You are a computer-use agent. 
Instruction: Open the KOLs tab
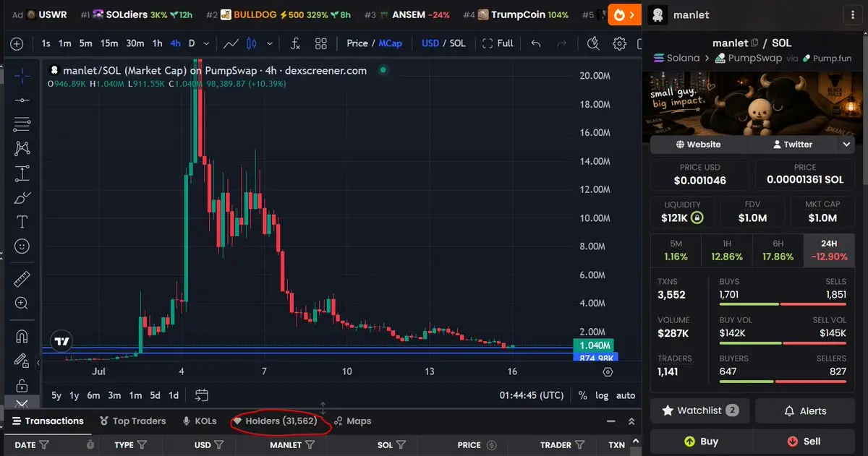[199, 421]
